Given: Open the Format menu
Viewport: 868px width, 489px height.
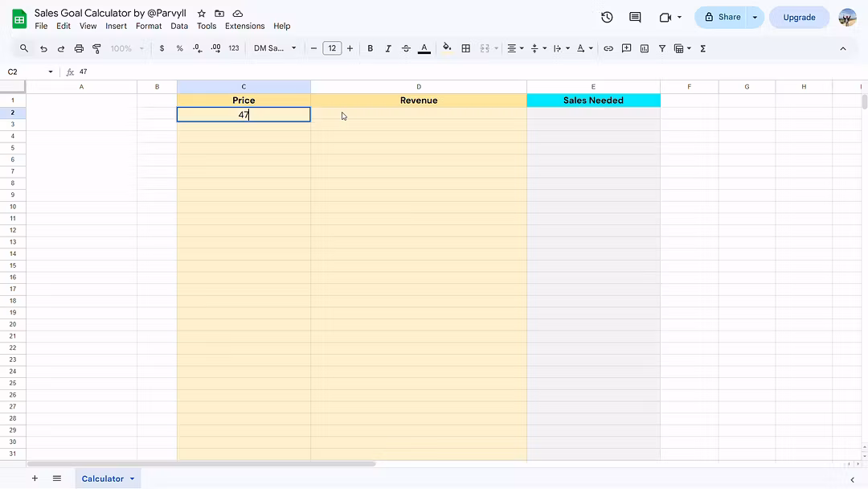Looking at the screenshot, I should 149,26.
